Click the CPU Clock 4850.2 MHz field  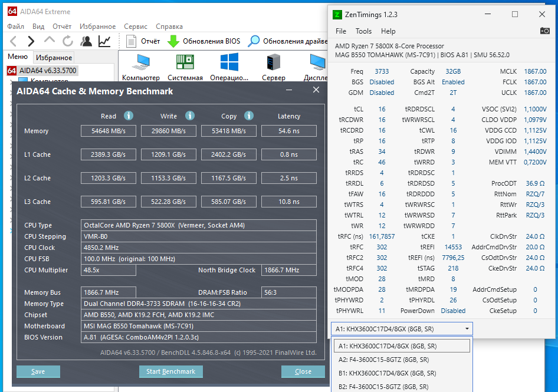point(199,248)
